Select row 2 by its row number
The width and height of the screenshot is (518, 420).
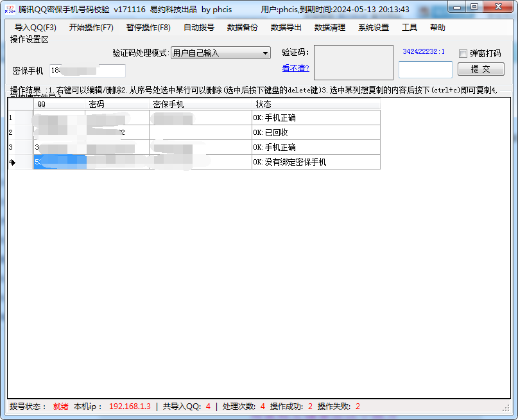[21, 132]
